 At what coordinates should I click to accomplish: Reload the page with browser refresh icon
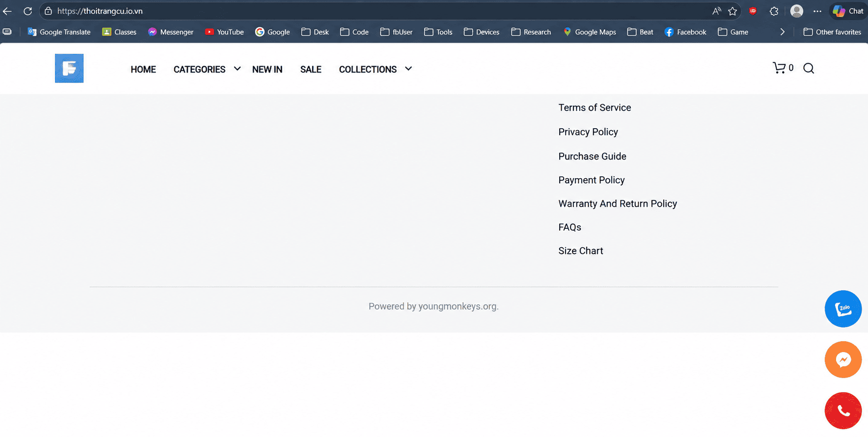(28, 11)
